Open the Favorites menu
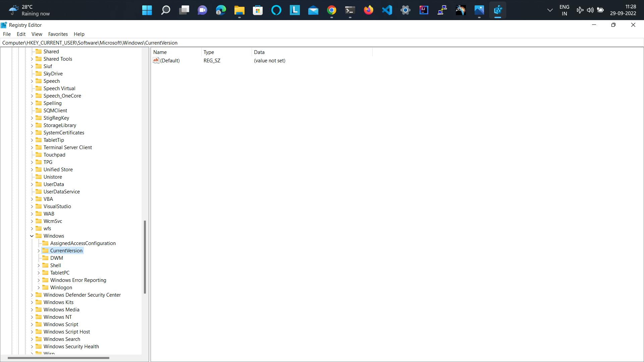644x362 pixels. [x=58, y=34]
